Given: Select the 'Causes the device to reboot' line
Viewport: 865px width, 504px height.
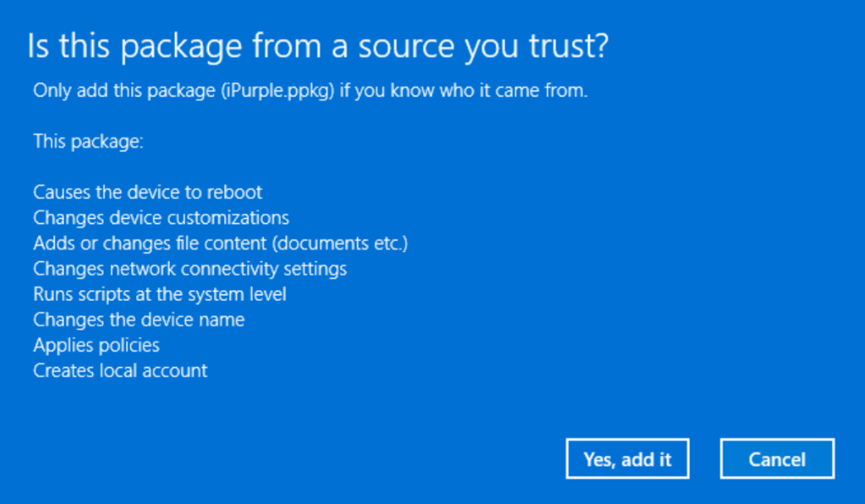Looking at the screenshot, I should click(148, 193).
